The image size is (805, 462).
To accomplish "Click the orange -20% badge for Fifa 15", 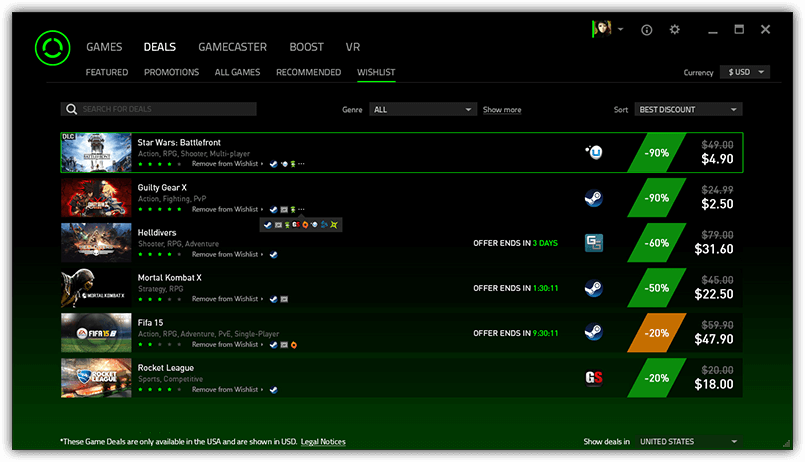I will click(x=657, y=333).
